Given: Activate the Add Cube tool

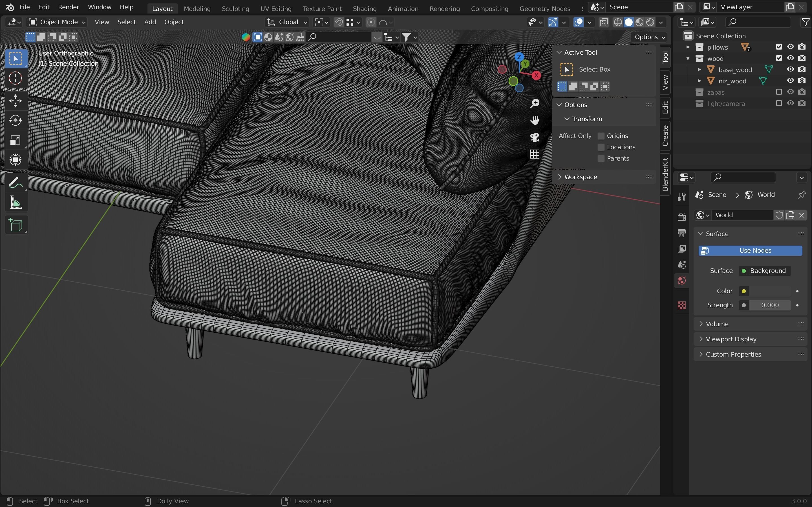Looking at the screenshot, I should [x=16, y=225].
